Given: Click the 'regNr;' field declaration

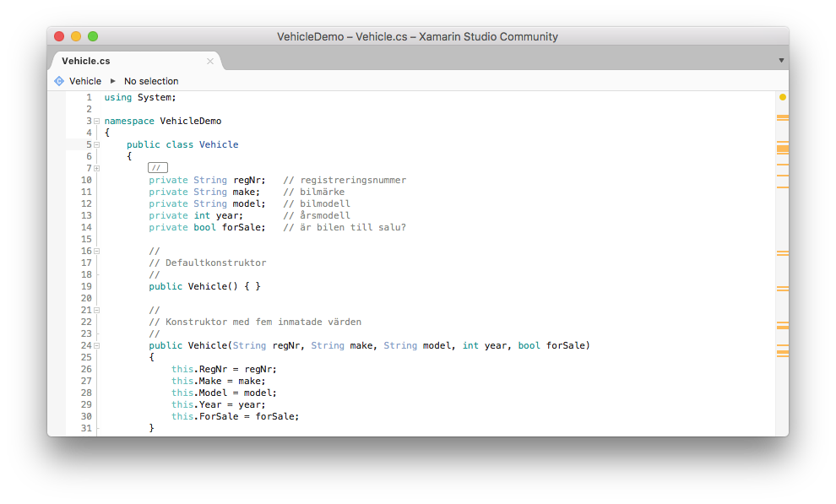Looking at the screenshot, I should tap(249, 180).
